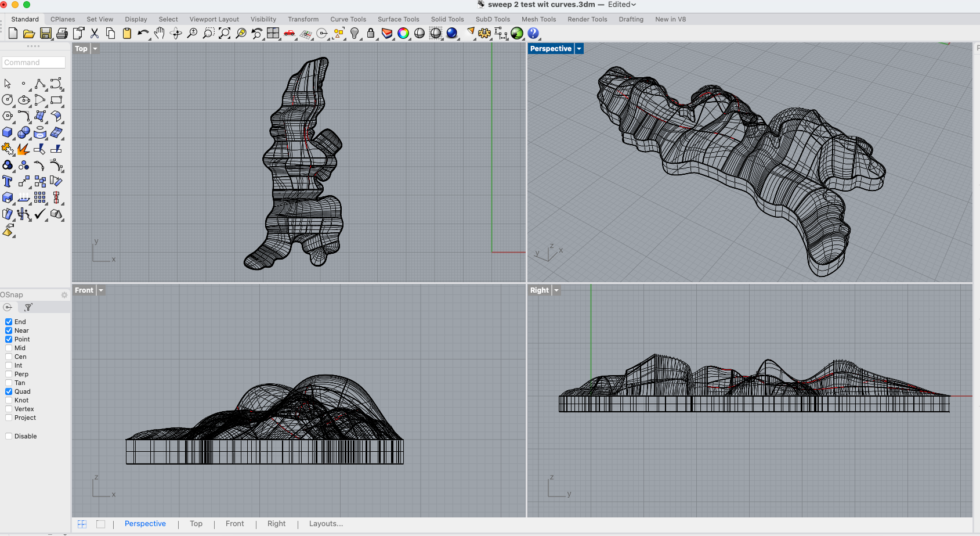The height and width of the screenshot is (536, 980).
Task: Enable the Project osnap checkbox
Action: 9,418
